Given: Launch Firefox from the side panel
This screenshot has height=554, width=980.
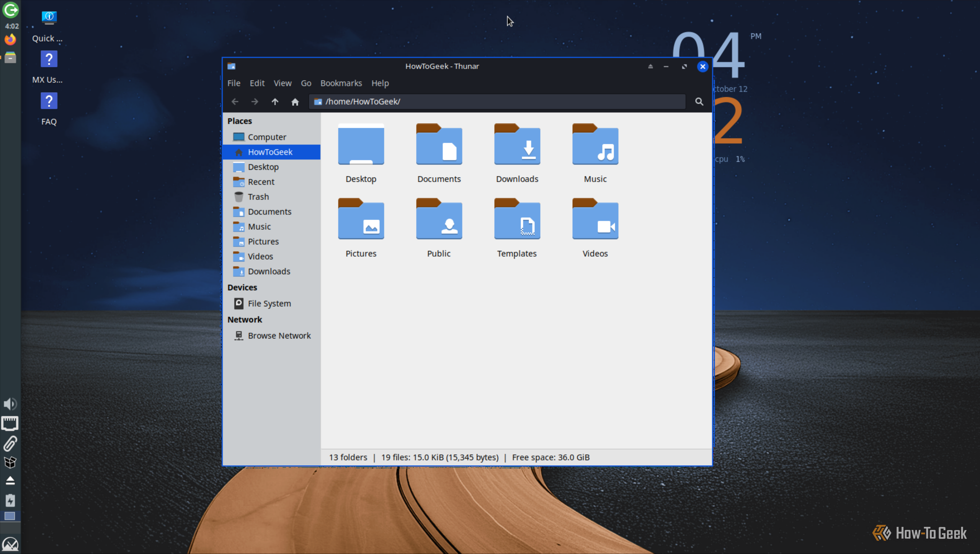Looking at the screenshot, I should pos(10,39).
